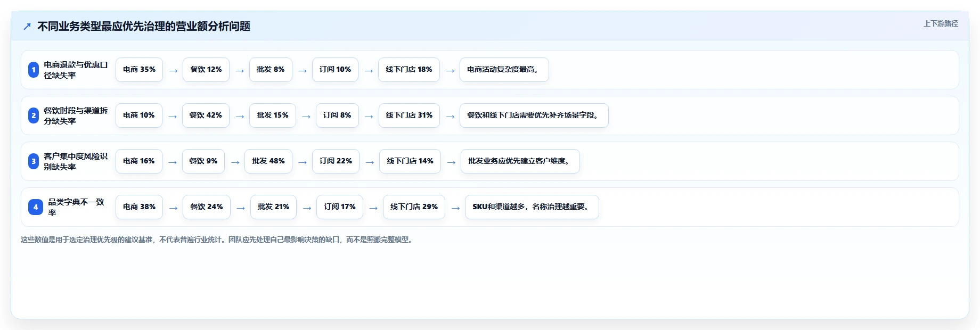
Task: Click the 电商 10% chip
Action: pyautogui.click(x=138, y=115)
